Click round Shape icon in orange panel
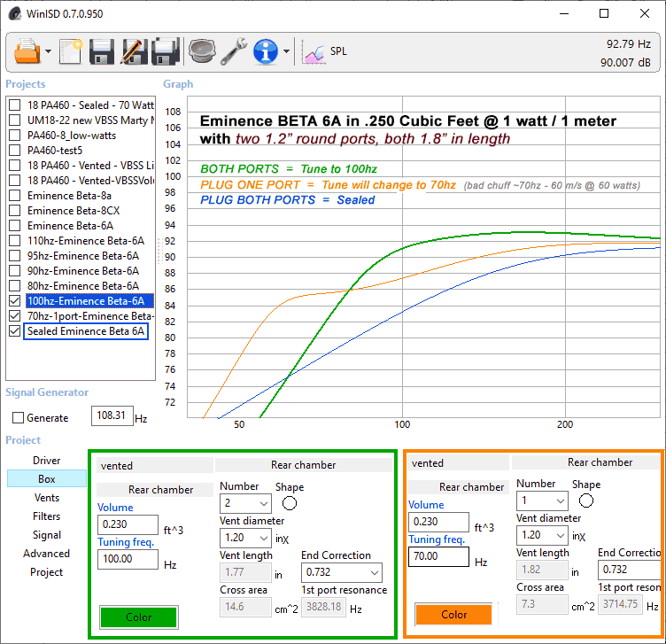 coord(586,500)
